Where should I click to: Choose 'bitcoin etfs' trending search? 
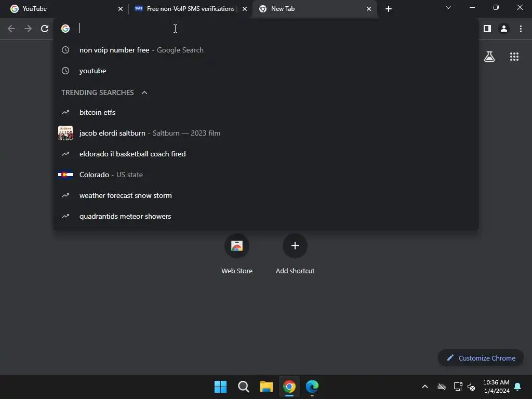(266, 112)
